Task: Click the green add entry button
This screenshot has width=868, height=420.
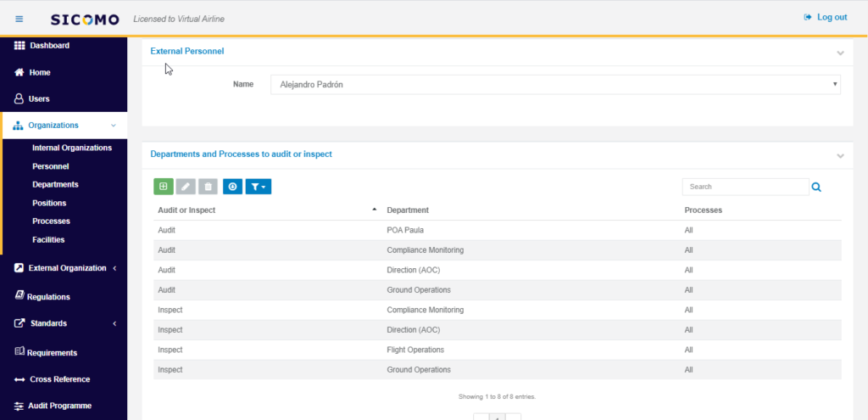Action: [x=163, y=187]
